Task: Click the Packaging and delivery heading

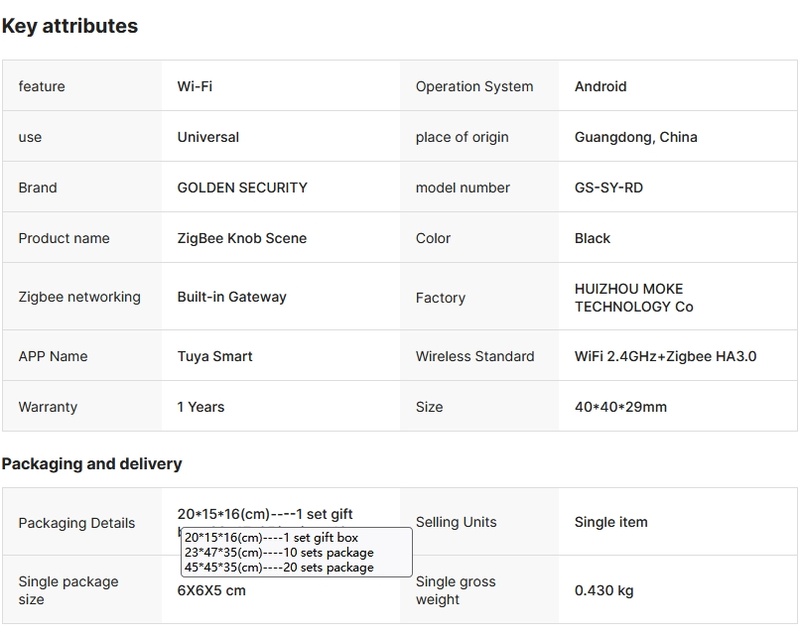Action: (x=92, y=464)
